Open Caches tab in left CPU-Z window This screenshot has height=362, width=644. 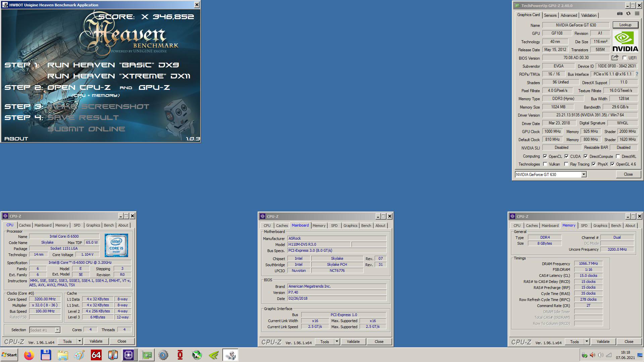[x=25, y=225]
